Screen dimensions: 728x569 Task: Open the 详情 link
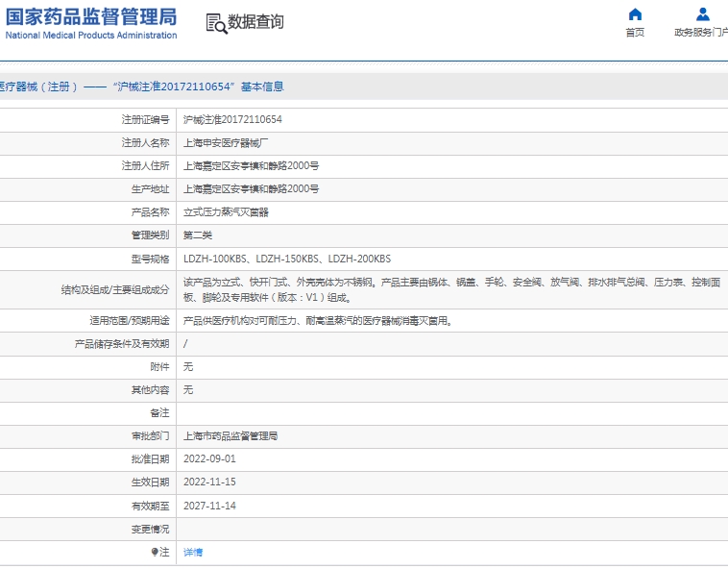193,553
